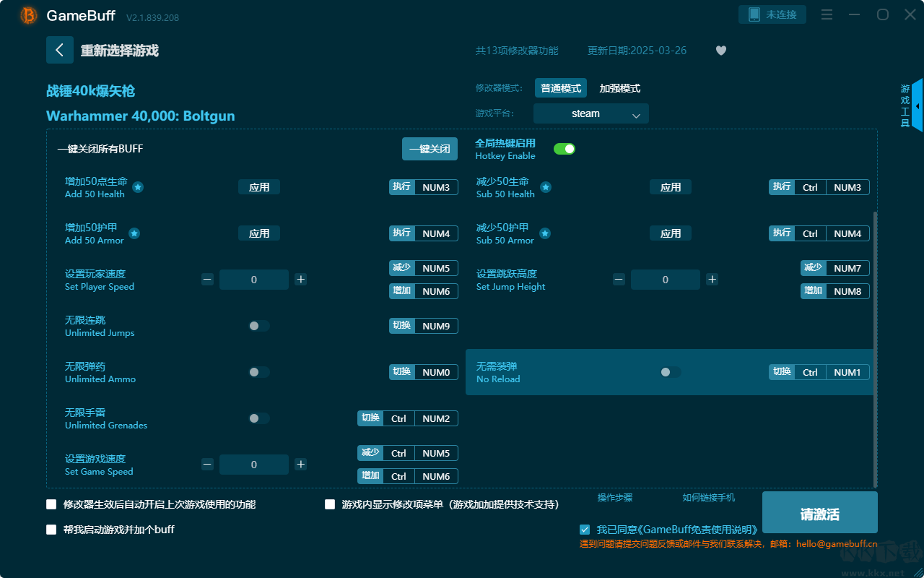Decrease Set Player Speed with minus icon
This screenshot has height=578, width=924.
click(208, 280)
